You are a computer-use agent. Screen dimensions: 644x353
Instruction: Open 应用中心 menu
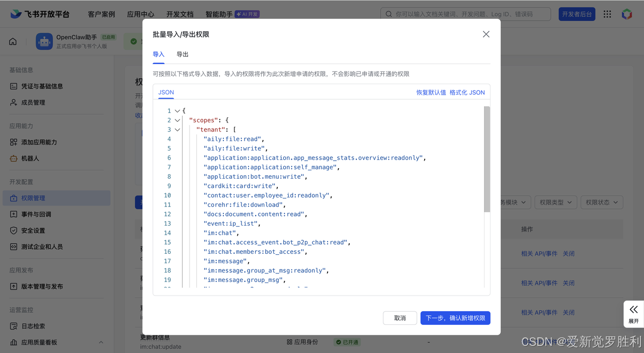coord(141,14)
